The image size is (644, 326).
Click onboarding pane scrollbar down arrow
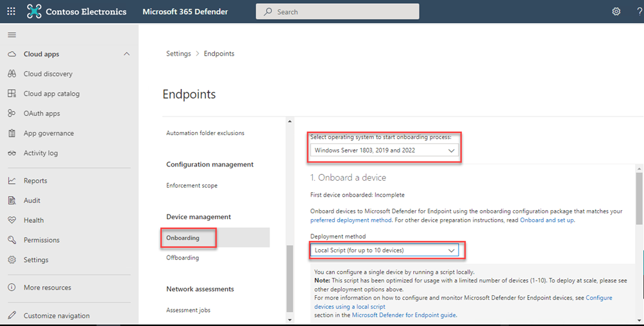639,320
